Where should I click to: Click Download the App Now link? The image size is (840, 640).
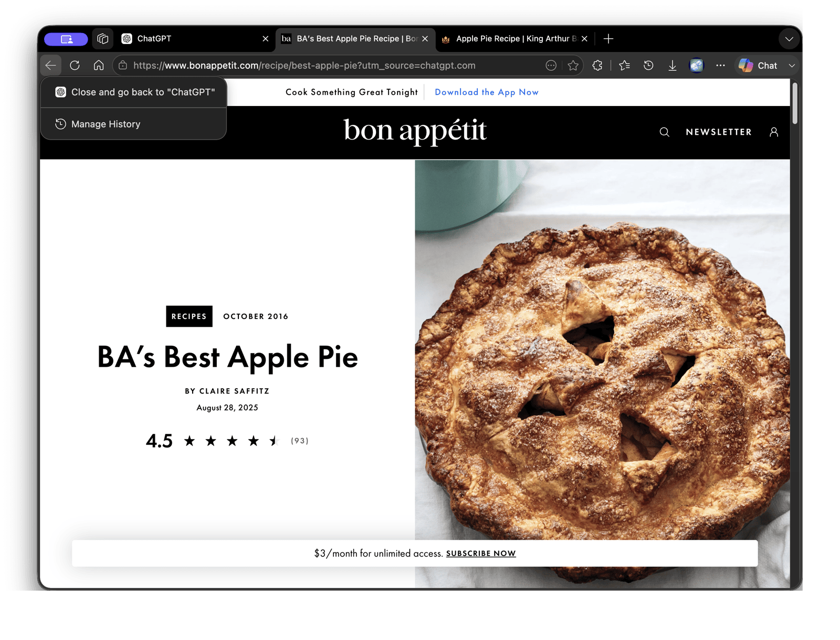[487, 92]
